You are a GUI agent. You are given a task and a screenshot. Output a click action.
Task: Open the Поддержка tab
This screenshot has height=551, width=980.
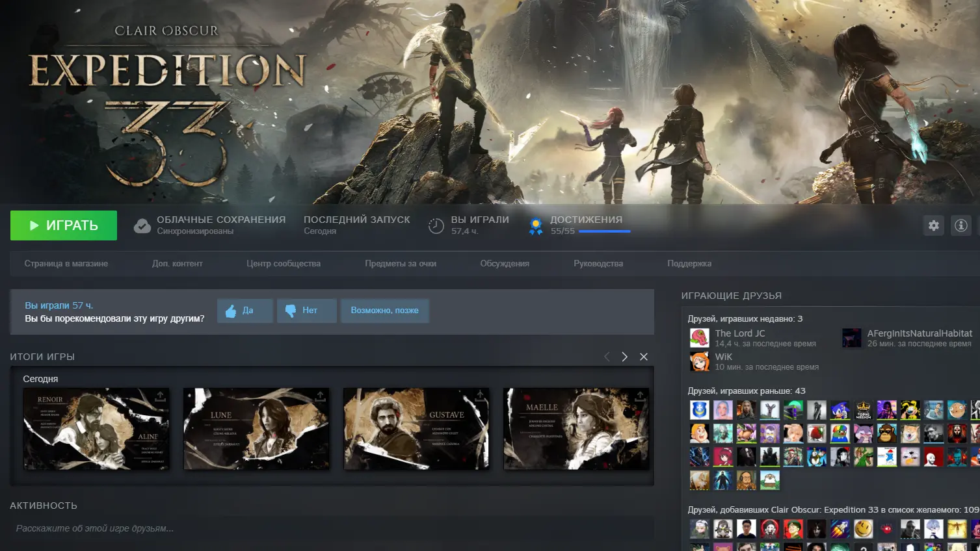click(x=689, y=264)
